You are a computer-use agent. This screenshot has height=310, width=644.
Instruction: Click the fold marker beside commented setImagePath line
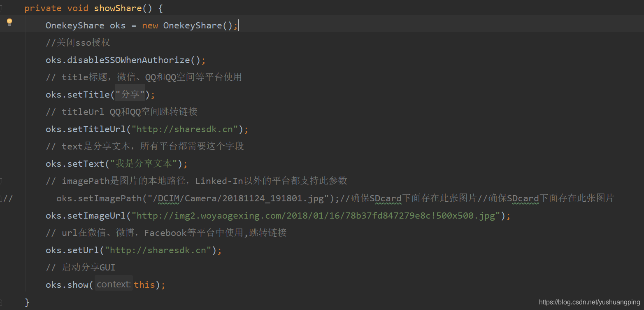[x=1, y=198]
